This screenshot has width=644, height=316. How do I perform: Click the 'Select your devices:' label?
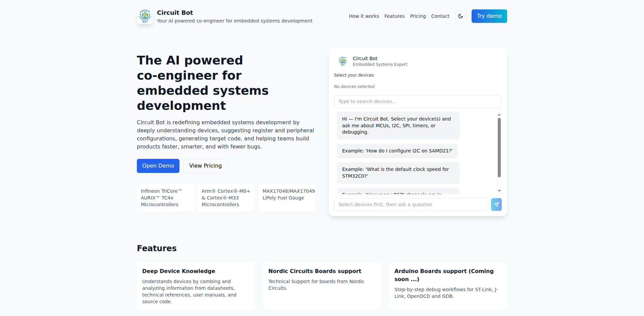point(354,75)
